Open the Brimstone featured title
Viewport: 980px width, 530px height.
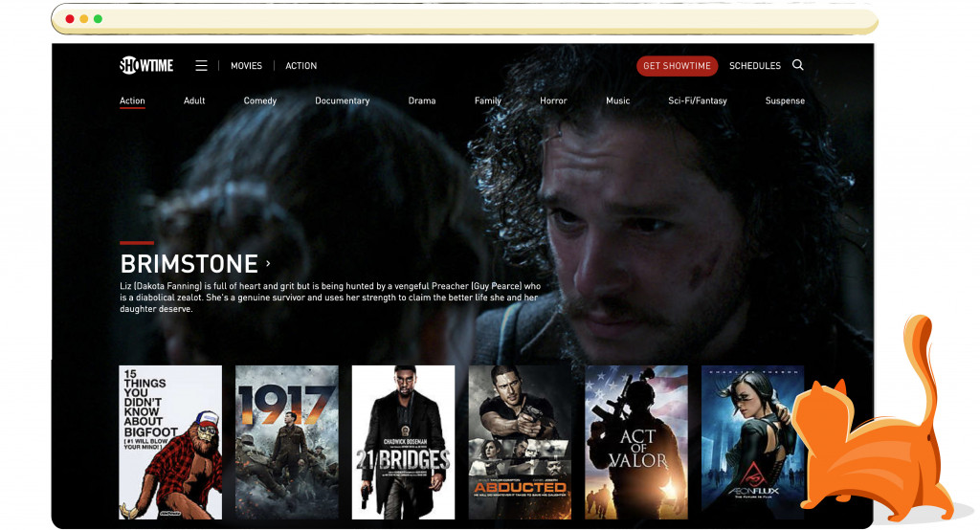(189, 264)
